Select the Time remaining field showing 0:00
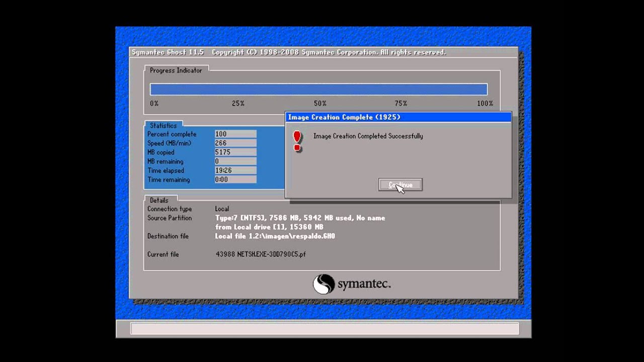This screenshot has width=644, height=362. 235,179
